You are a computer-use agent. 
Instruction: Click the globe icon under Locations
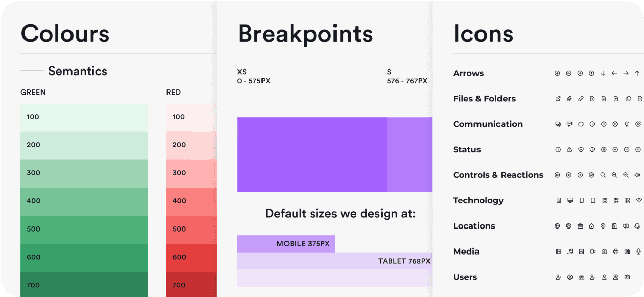[558, 225]
